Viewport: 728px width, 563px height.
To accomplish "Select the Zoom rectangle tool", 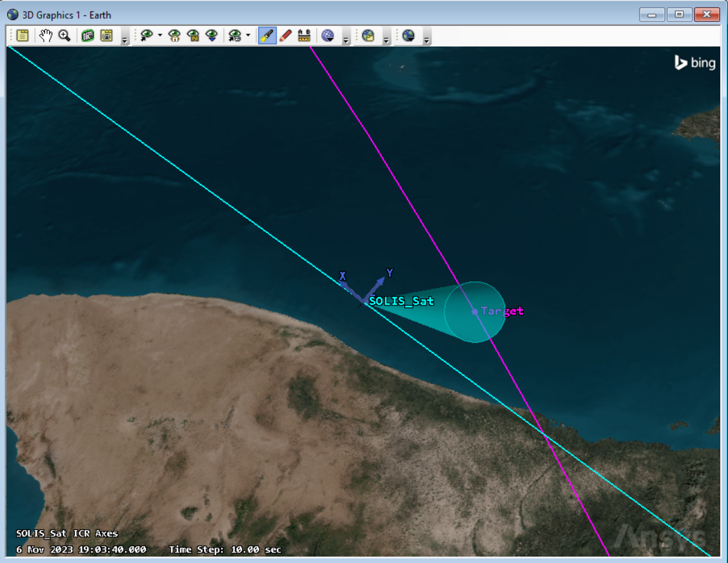I will (63, 36).
